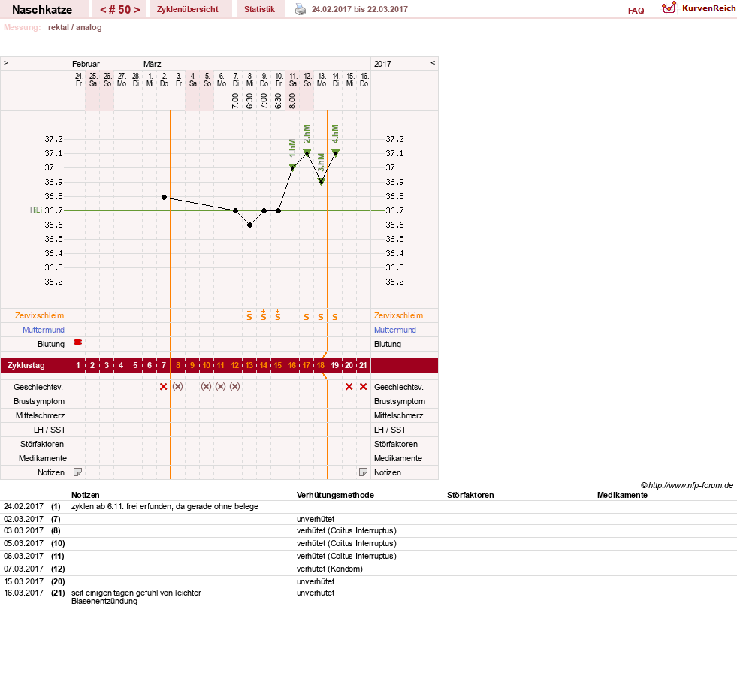Select cycle day 8 in Zyklustag bar

coord(177,365)
